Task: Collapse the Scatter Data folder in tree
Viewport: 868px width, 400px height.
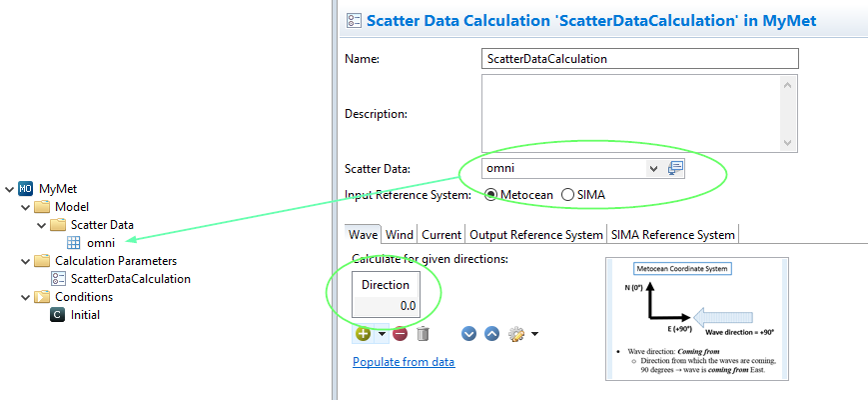Action: click(42, 225)
